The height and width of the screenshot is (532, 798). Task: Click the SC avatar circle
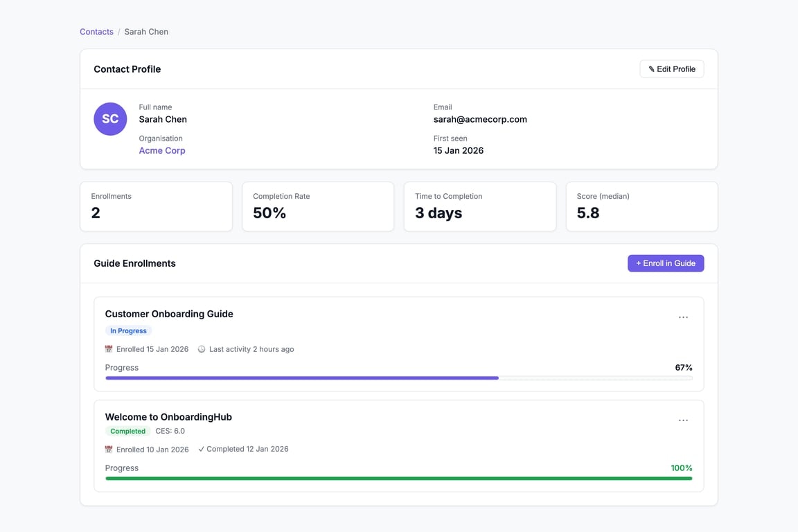click(110, 118)
